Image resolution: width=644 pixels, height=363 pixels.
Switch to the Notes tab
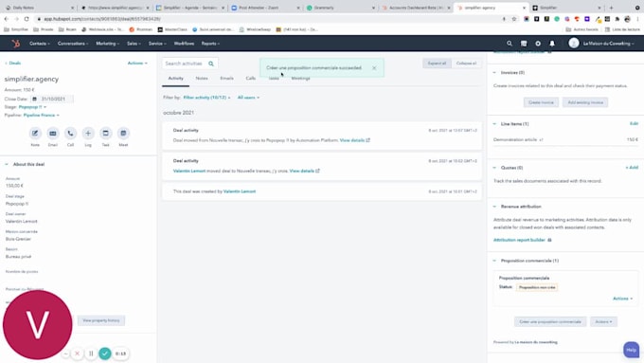click(x=202, y=78)
